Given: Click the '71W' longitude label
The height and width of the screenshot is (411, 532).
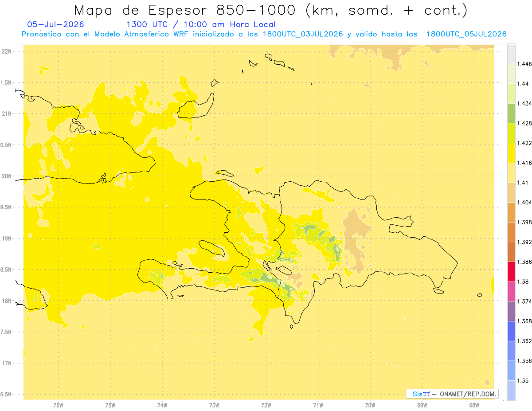Looking at the screenshot, I should [318, 405].
